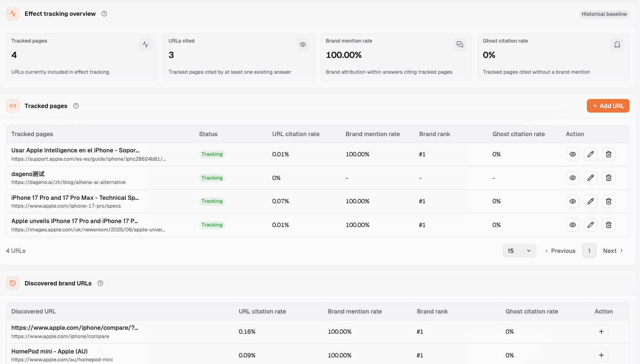640x364 pixels.
Task: Select page 1 in pagination
Action: pyautogui.click(x=589, y=251)
